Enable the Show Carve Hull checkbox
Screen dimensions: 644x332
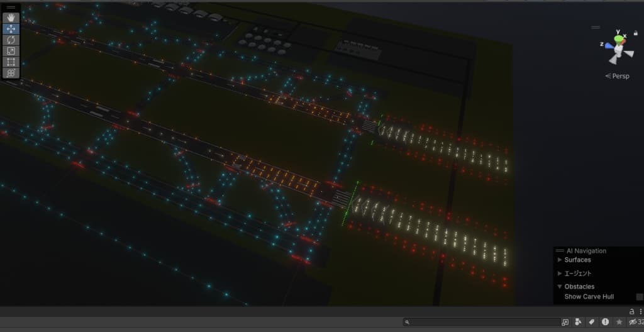coord(640,297)
